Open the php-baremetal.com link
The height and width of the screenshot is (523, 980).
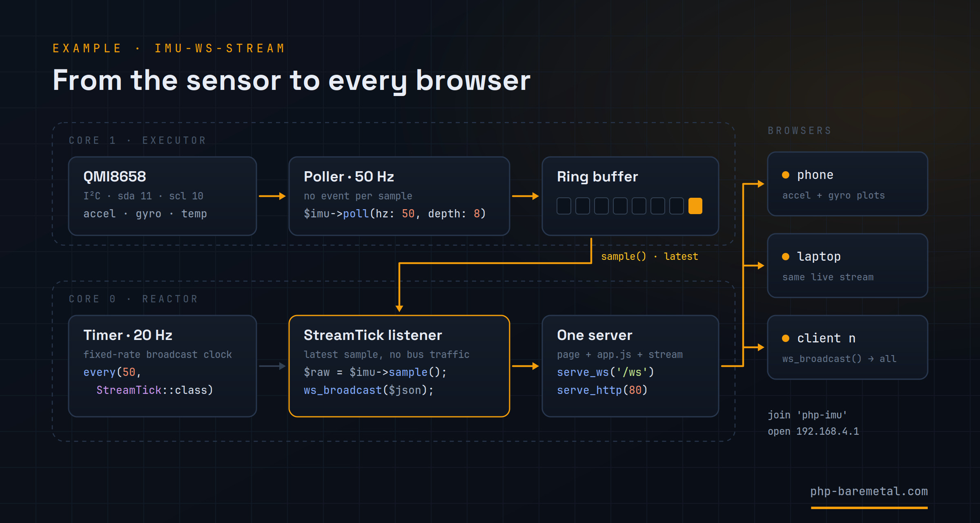click(869, 491)
